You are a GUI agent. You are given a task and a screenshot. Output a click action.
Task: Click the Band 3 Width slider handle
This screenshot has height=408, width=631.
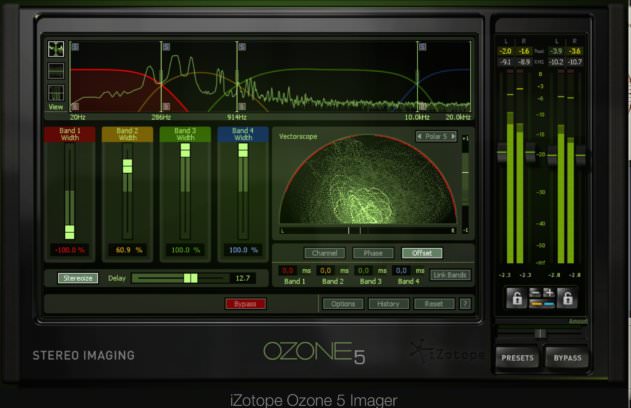[x=185, y=150]
